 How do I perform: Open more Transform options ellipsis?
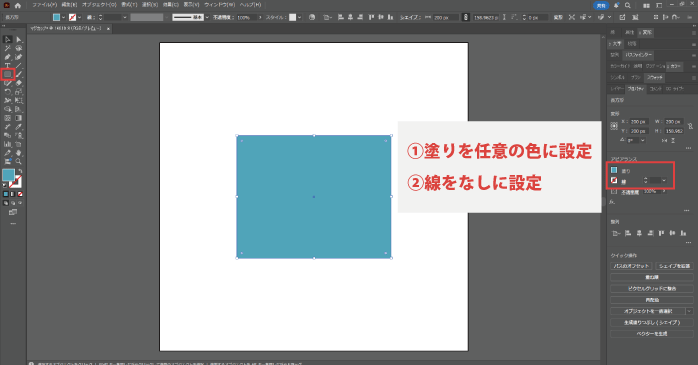[688, 148]
